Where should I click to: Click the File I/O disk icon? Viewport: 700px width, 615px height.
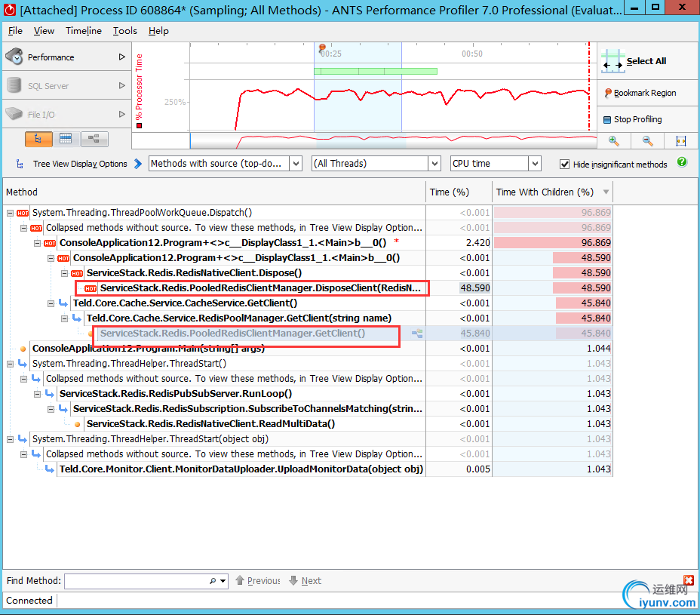(x=14, y=114)
